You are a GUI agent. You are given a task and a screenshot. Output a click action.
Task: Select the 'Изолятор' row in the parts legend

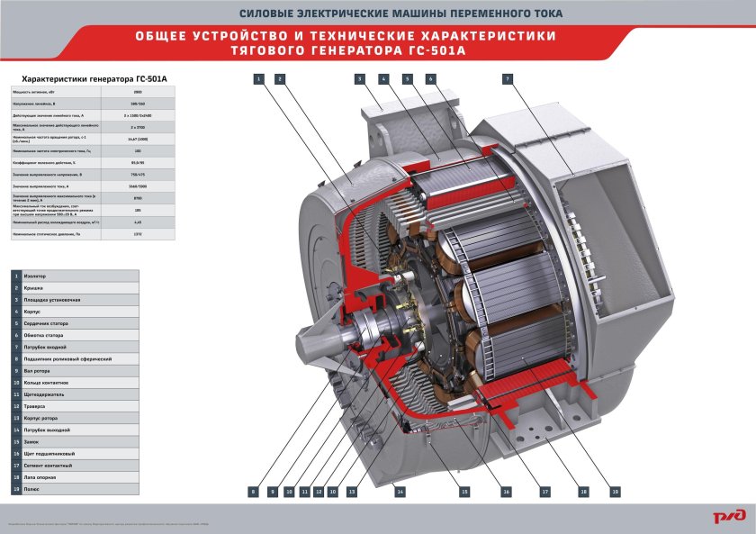pyautogui.click(x=76, y=276)
